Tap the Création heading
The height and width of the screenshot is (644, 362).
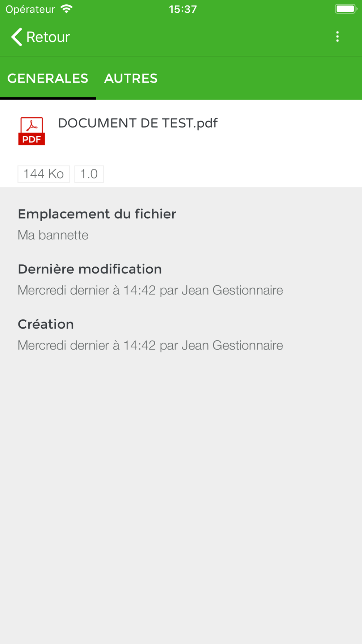click(46, 324)
